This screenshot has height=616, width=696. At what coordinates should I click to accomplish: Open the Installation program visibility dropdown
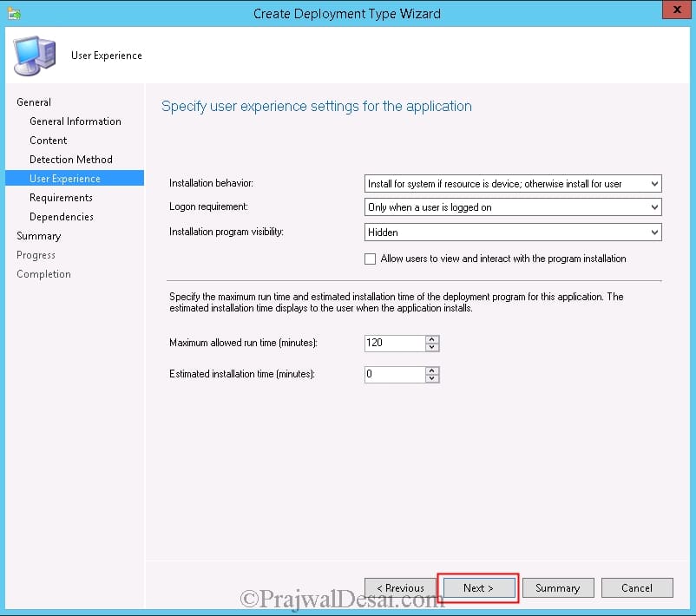click(x=653, y=232)
